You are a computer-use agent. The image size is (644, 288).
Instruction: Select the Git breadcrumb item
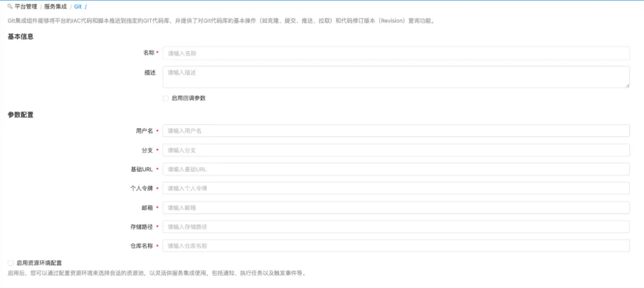[x=78, y=7]
